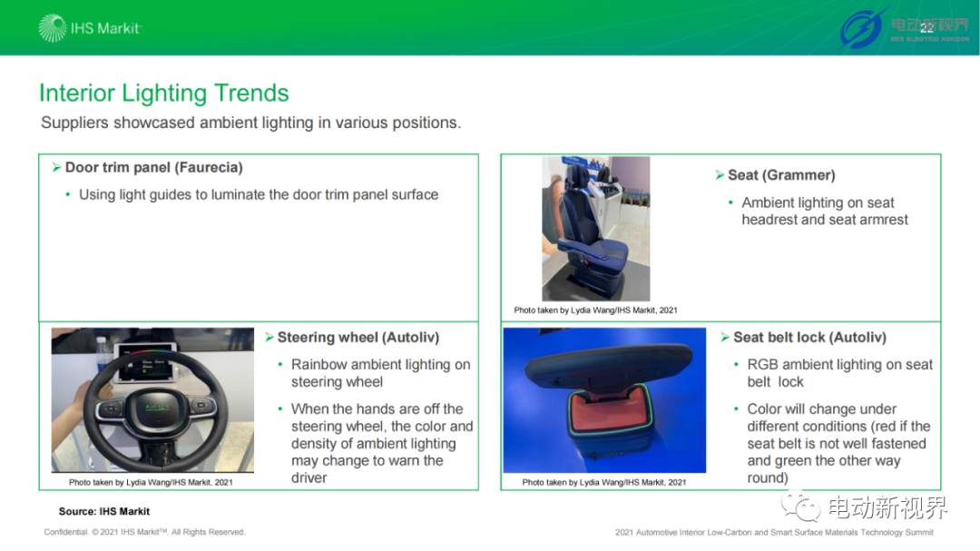Click the Steering wheel (Autoliv) heading
This screenshot has width=980, height=551.
pos(358,337)
